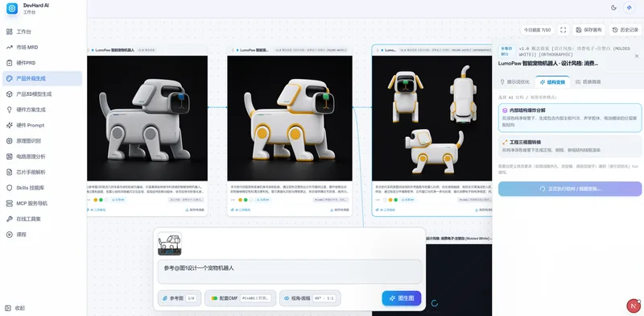Open the 视角·画幅 angle dropdown
This screenshot has height=316, width=644.
tap(310, 298)
